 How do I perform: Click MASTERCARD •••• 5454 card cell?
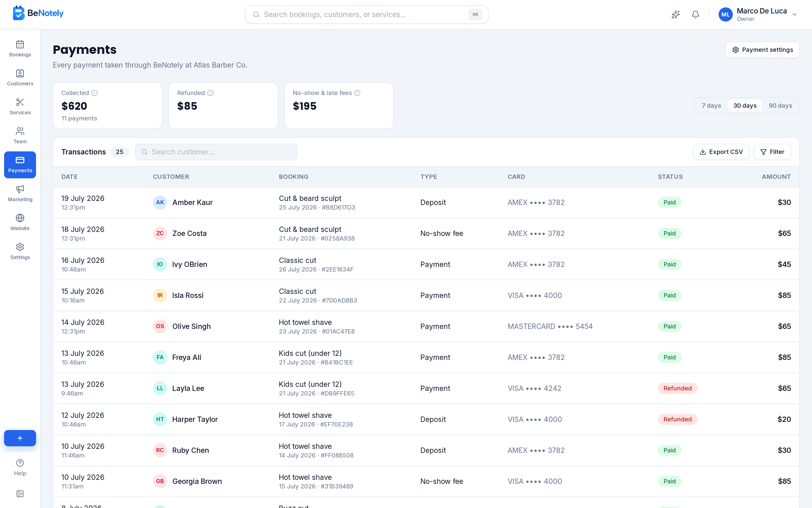point(550,326)
